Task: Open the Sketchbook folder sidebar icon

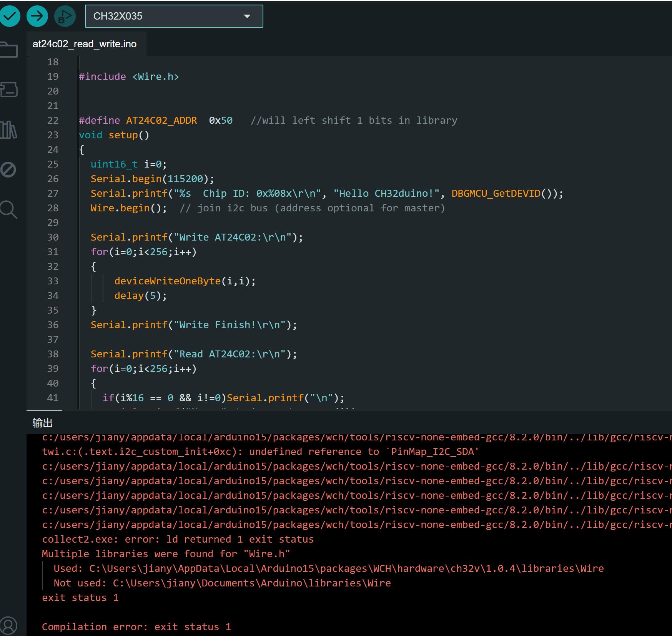Action: [9, 50]
